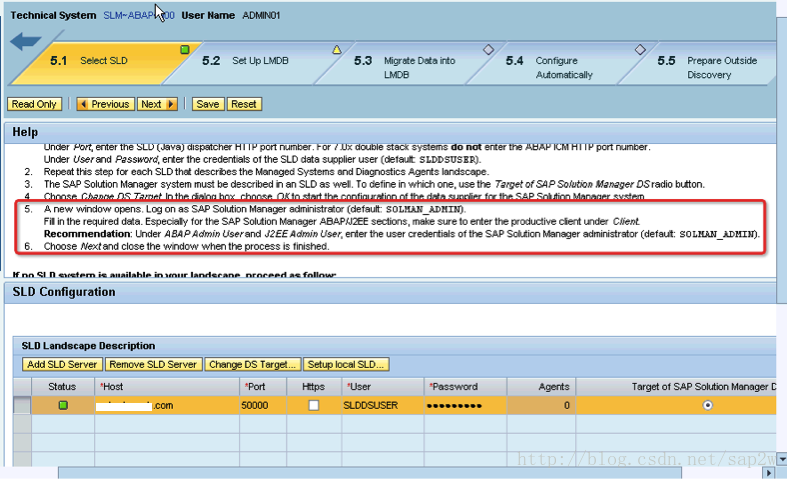Viewport: 788px width, 479px height.
Task: Click the Port field showing 50000
Action: pyautogui.click(x=263, y=405)
